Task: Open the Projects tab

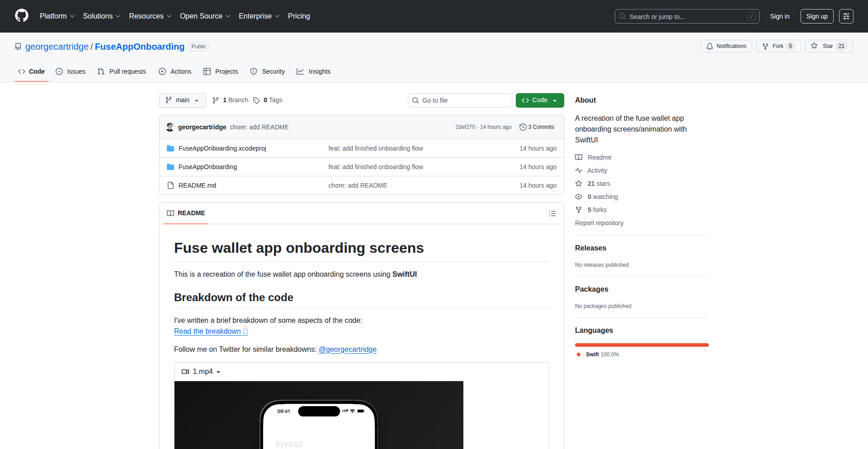Action: pyautogui.click(x=221, y=71)
